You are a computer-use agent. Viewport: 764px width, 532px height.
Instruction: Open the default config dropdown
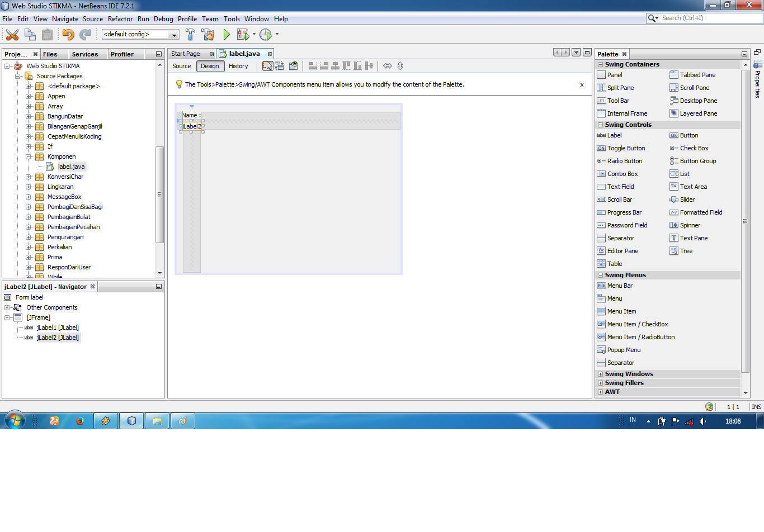(x=173, y=34)
